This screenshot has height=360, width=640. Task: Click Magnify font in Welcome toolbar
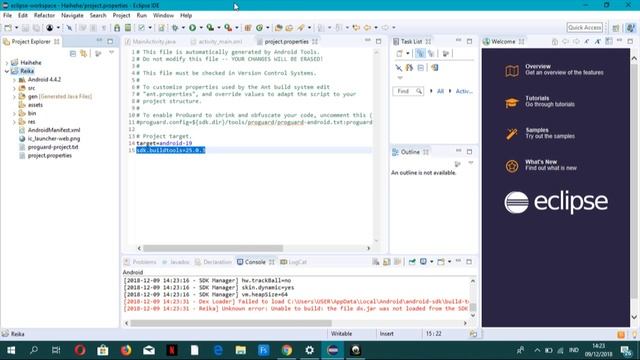coord(598,41)
